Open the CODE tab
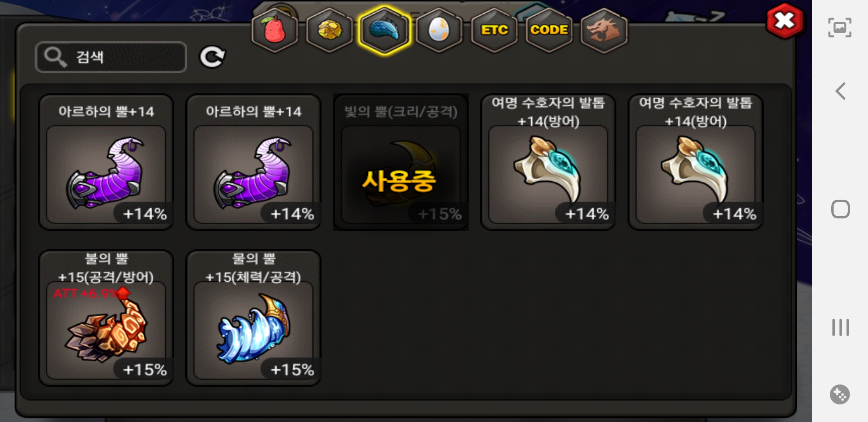The image size is (868, 422). pos(549,30)
